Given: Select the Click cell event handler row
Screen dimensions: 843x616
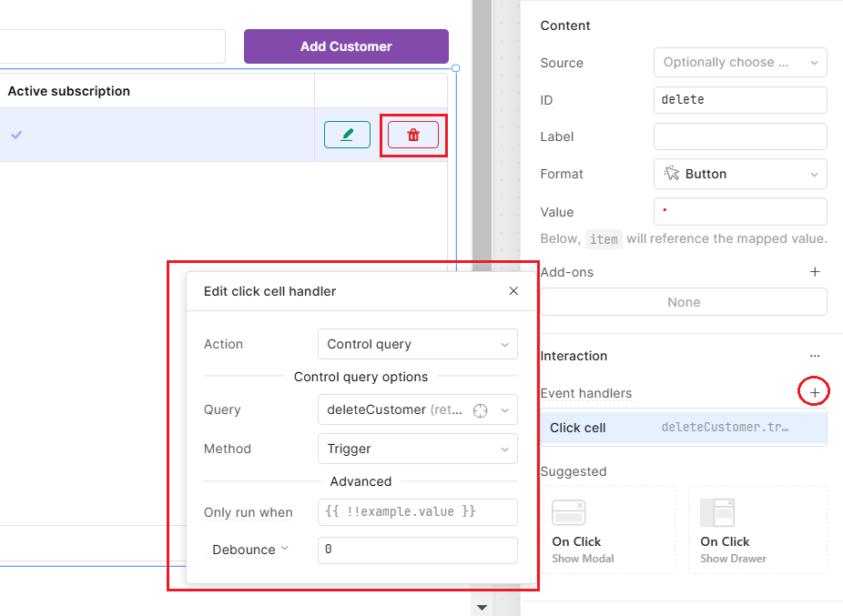Looking at the screenshot, I should coord(684,428).
